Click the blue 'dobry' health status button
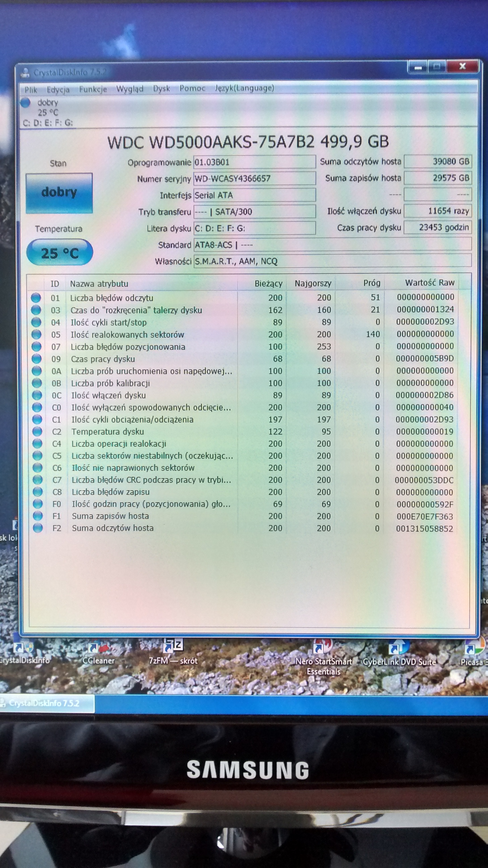 click(59, 193)
